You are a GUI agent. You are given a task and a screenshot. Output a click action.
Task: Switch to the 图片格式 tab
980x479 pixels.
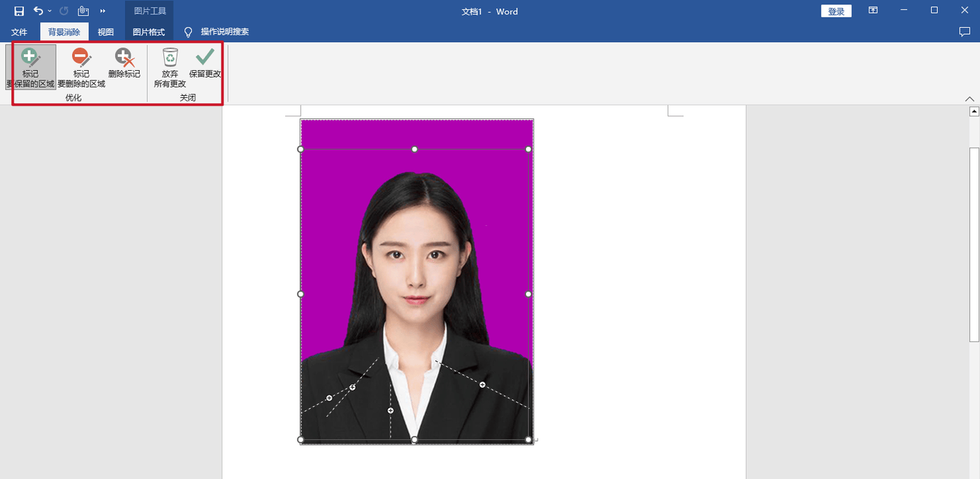click(x=148, y=32)
